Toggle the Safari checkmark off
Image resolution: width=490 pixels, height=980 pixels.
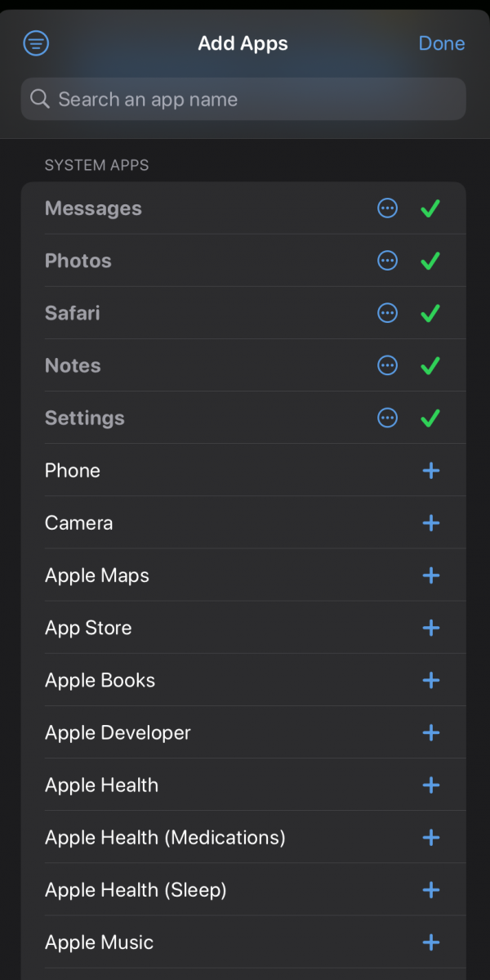pos(430,313)
